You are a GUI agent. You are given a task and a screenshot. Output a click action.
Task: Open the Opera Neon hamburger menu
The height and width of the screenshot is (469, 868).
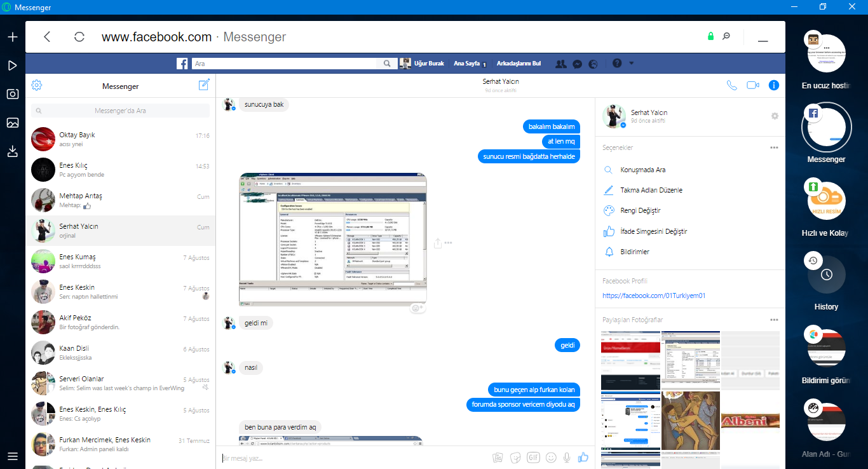tap(12, 456)
